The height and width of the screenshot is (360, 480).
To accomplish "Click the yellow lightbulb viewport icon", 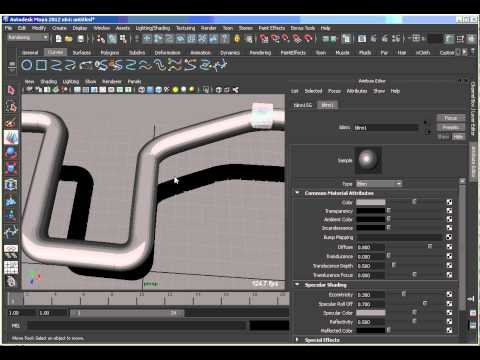I will [x=175, y=90].
